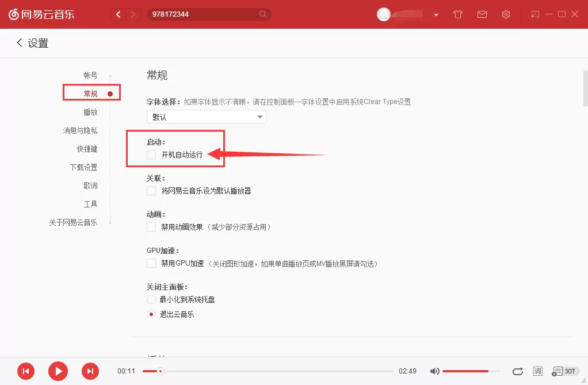Screen dimensions: 588x385
Task: Go back with the navigation arrow
Action: (119, 14)
